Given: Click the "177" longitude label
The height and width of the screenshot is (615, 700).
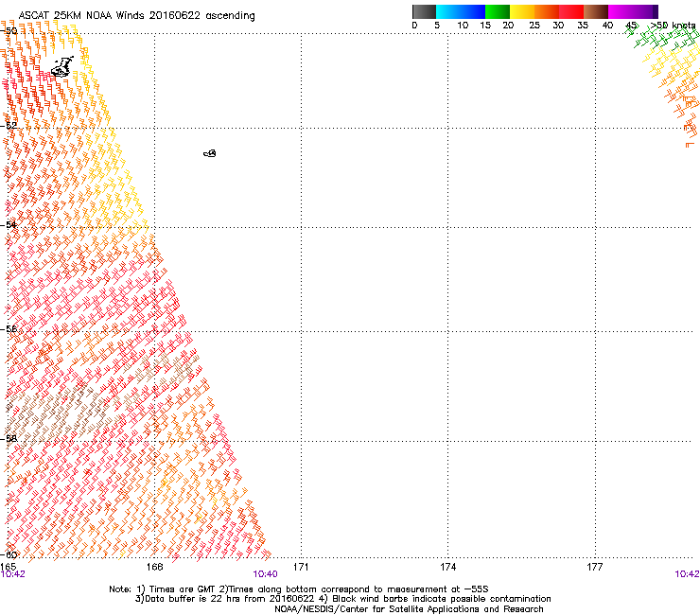Looking at the screenshot, I should (x=595, y=567).
